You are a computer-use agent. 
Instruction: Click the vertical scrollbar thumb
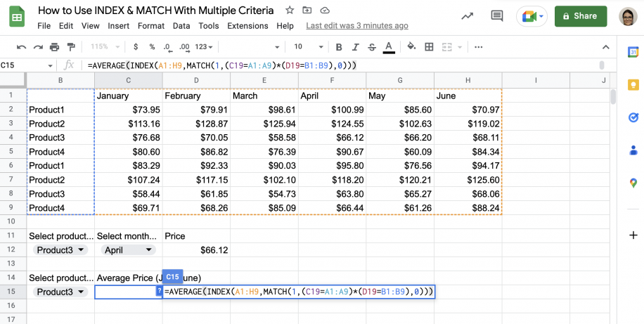pyautogui.click(x=613, y=97)
